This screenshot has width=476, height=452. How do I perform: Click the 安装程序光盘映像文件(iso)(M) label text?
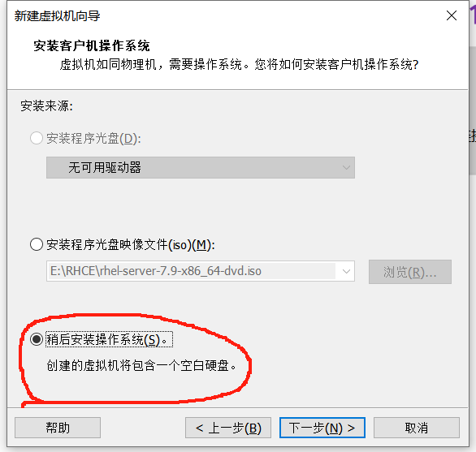(131, 245)
